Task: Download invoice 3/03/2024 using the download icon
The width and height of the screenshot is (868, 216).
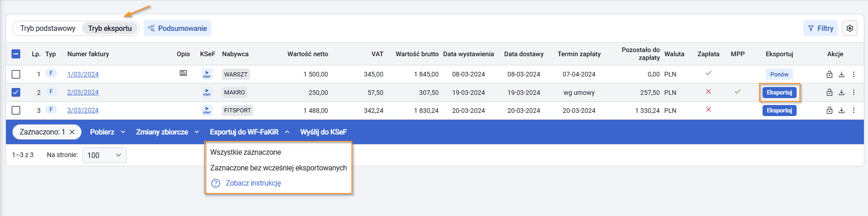Action: pos(841,110)
